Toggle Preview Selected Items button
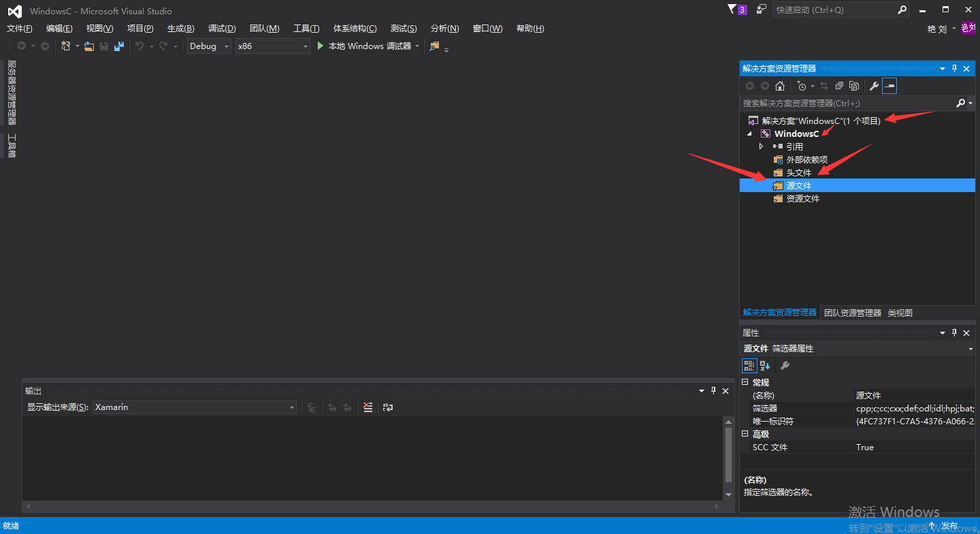Screen dimensions: 980x534 click(889, 86)
